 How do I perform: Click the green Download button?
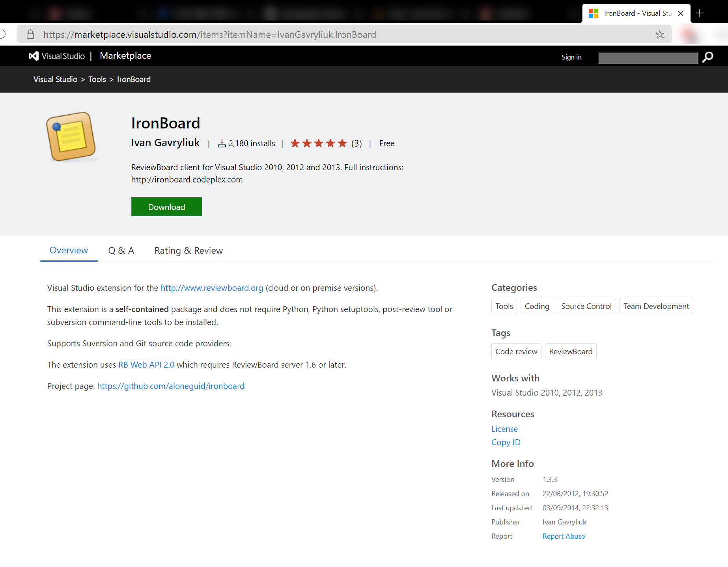167,206
